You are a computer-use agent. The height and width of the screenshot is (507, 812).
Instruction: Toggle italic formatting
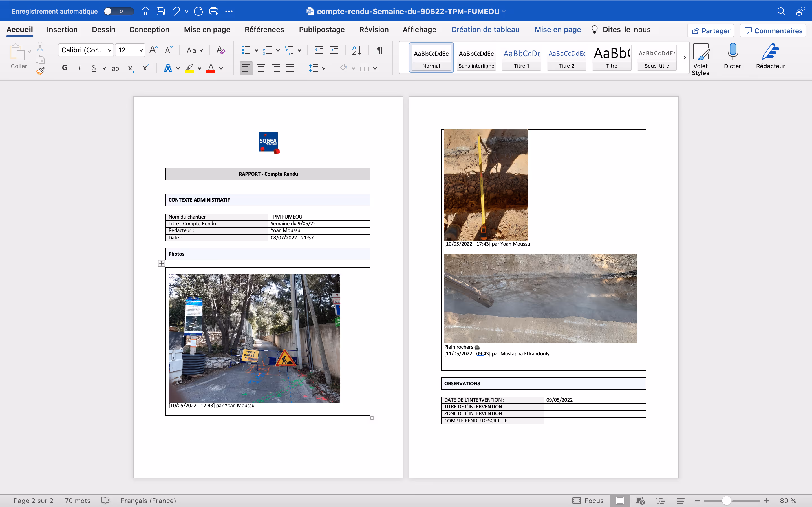point(79,68)
